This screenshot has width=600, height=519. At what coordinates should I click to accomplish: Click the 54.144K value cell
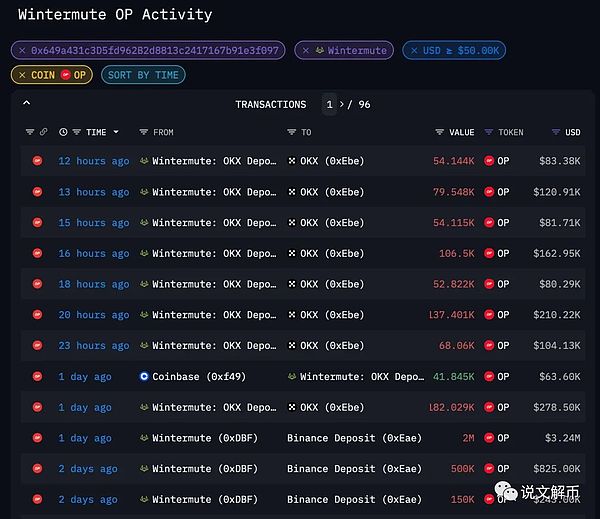(453, 161)
